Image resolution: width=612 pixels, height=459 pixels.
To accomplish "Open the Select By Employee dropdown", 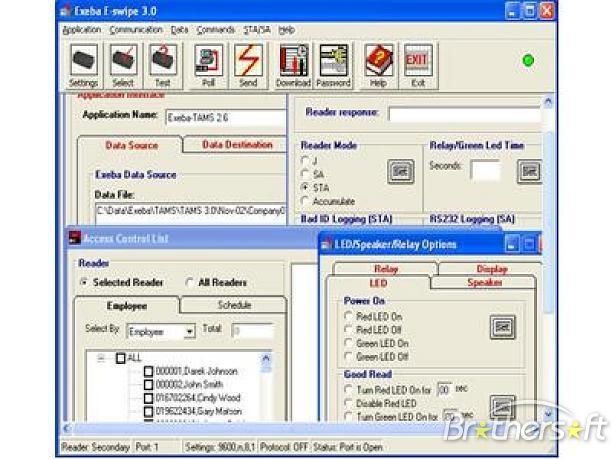I will [x=189, y=332].
